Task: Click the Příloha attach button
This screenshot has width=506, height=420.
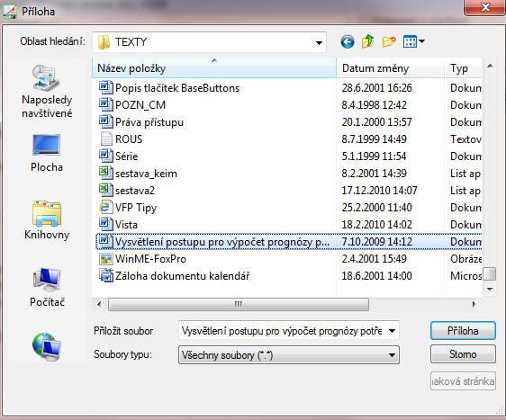Action: [463, 331]
